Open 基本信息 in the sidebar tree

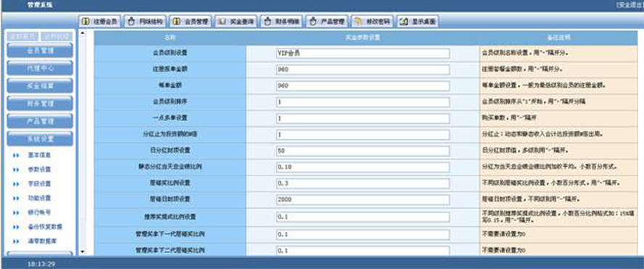(39, 155)
